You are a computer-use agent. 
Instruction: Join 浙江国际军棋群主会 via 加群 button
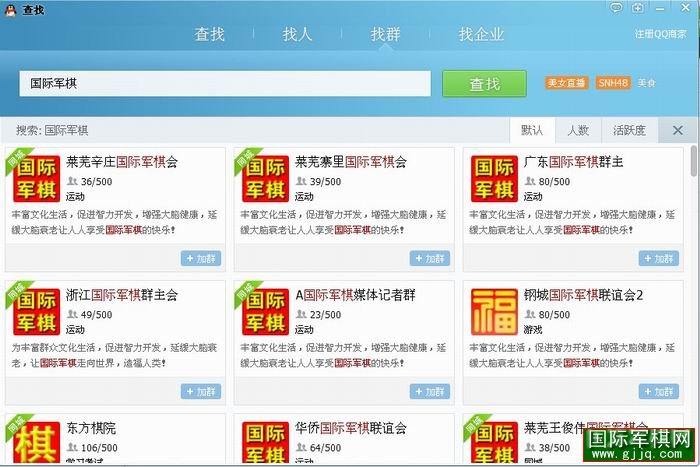click(x=201, y=391)
